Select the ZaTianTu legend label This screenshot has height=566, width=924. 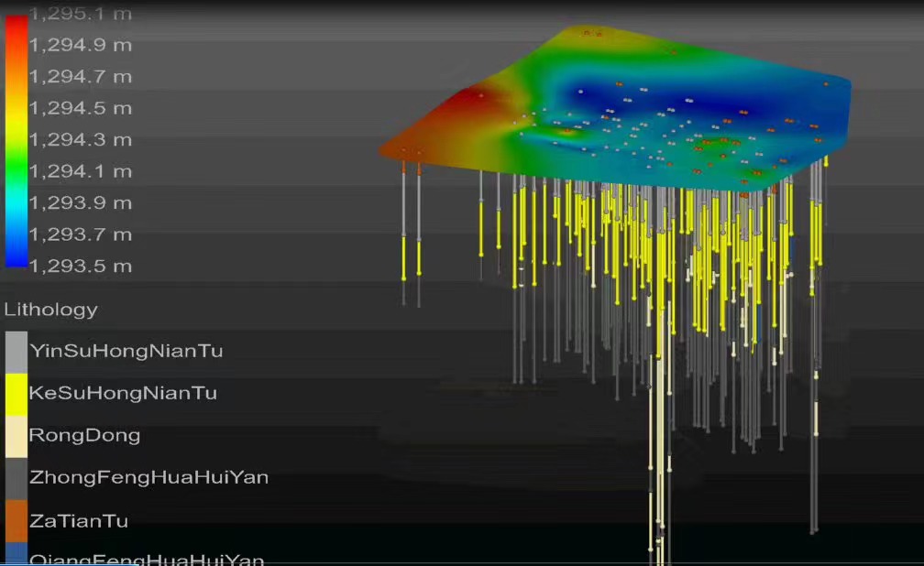[79, 521]
